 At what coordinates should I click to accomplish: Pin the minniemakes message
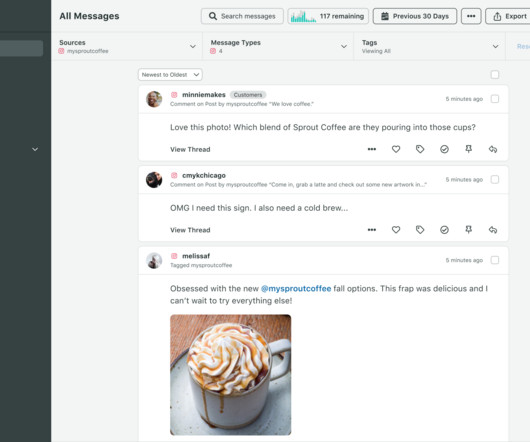468,149
